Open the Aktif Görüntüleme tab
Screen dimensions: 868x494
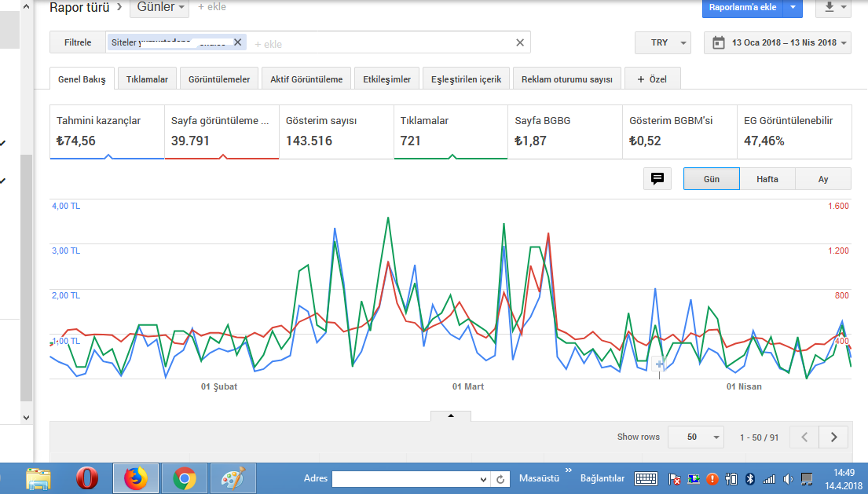306,79
